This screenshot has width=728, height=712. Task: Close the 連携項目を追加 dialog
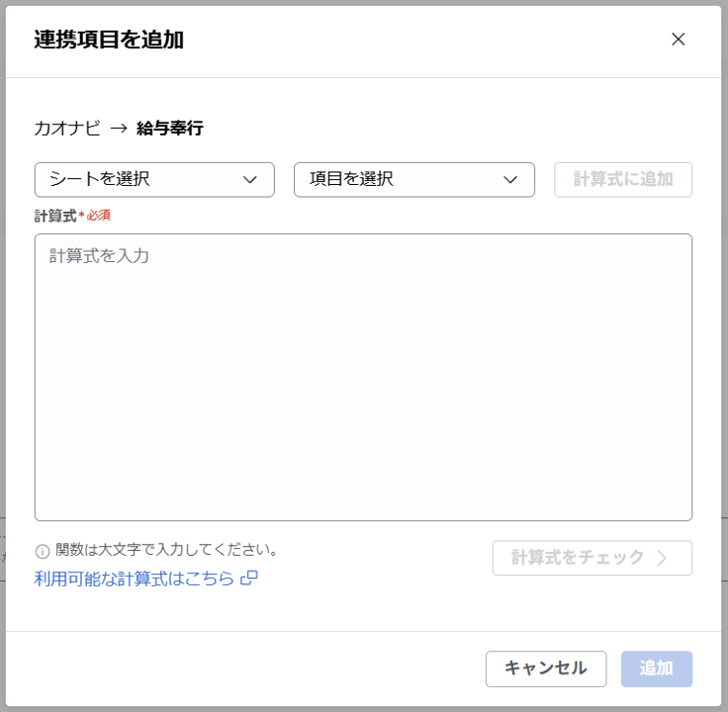pyautogui.click(x=679, y=40)
